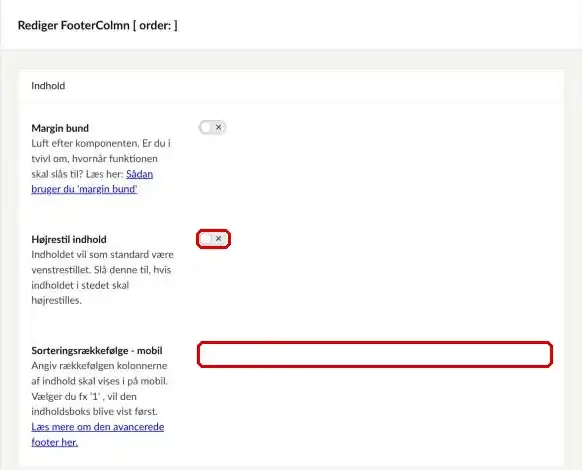Viewport: 582px width, 470px height.
Task: Click the "Rediger FooterColmn [ order: ]" heading
Action: 98,25
